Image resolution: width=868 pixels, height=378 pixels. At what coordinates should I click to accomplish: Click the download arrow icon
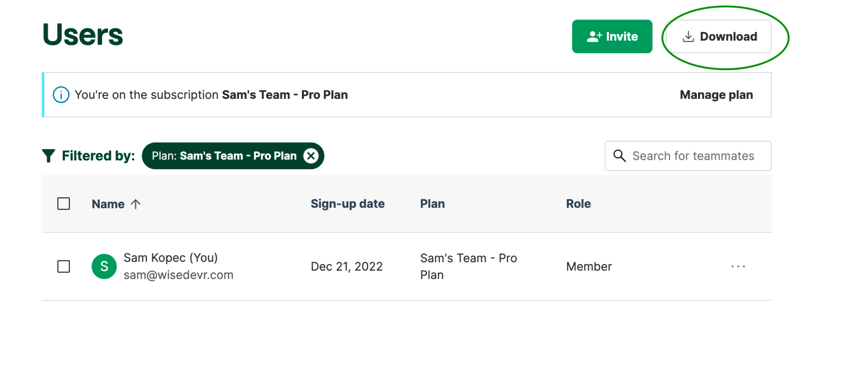click(x=688, y=37)
